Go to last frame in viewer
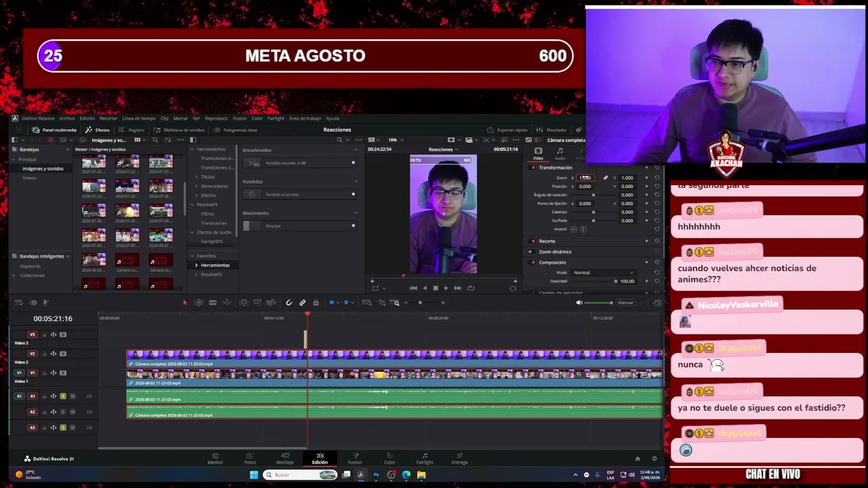The height and width of the screenshot is (488, 868). [457, 288]
